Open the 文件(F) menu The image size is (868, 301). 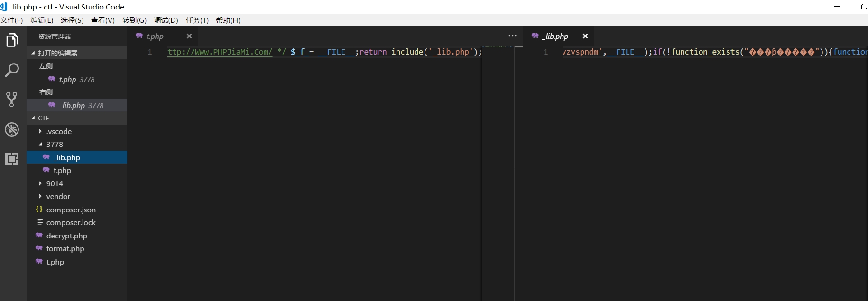pyautogui.click(x=12, y=20)
